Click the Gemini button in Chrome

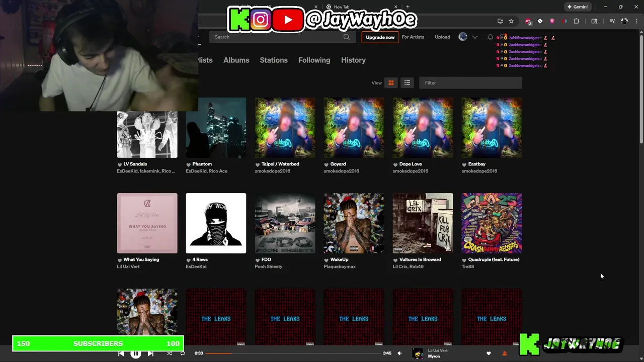[x=578, y=7]
